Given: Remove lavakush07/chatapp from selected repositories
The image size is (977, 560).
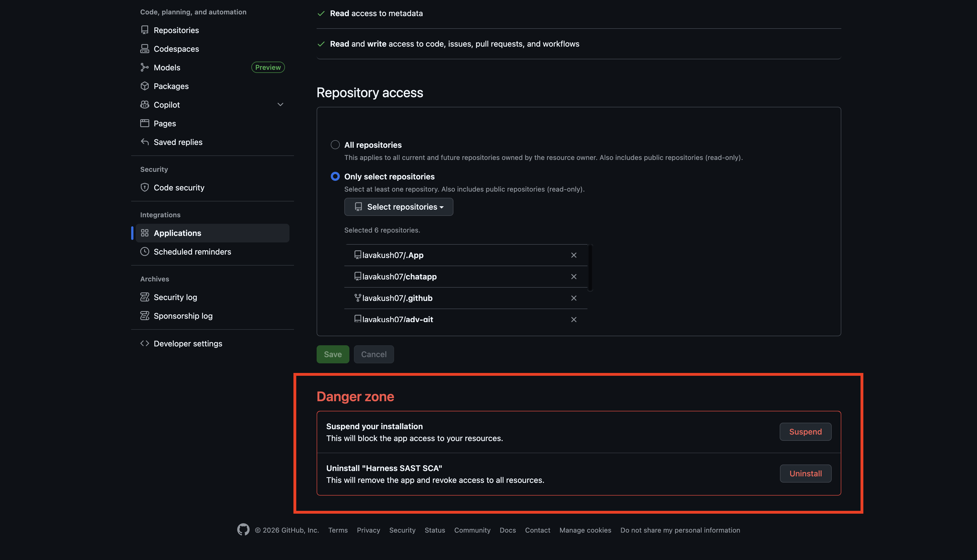Looking at the screenshot, I should [573, 276].
